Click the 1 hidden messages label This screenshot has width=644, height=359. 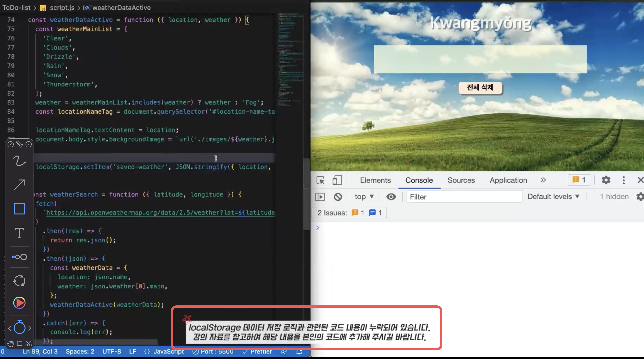(x=614, y=197)
